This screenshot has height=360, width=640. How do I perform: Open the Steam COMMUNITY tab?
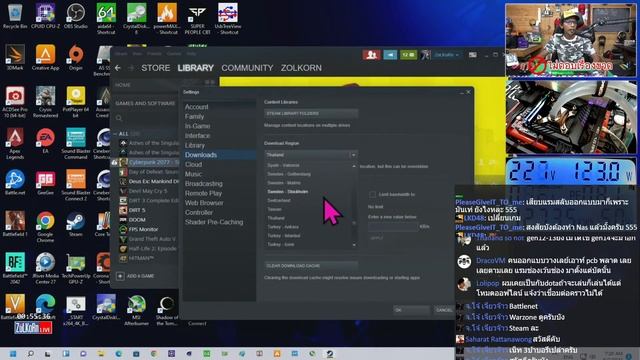click(x=247, y=68)
